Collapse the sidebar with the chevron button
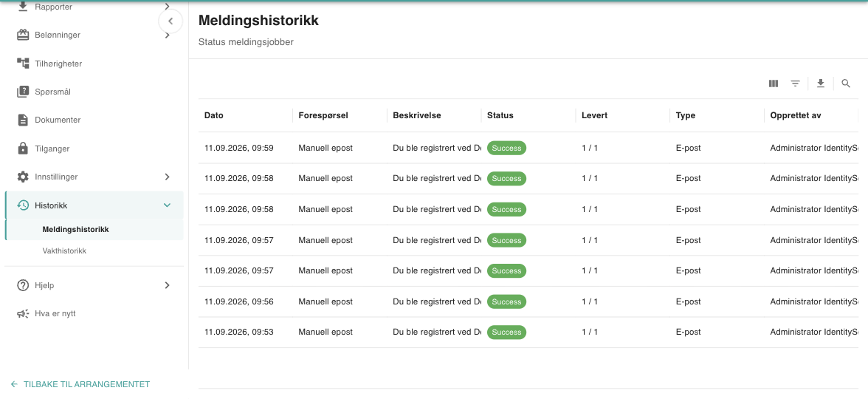Viewport: 868px width, 399px height. coord(170,21)
